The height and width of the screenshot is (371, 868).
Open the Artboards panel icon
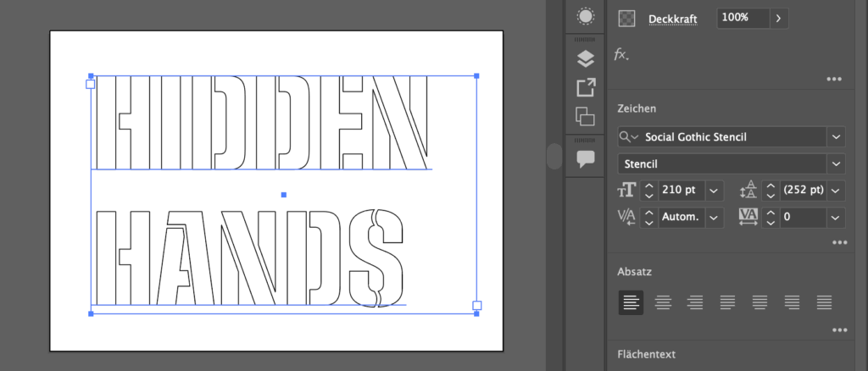pos(585,116)
